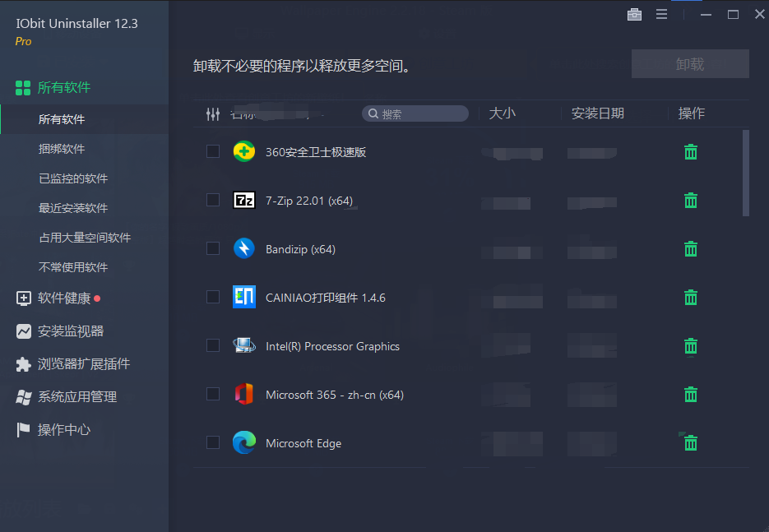This screenshot has height=532, width=769.
Task: Sort list by 大小 column header
Action: click(x=503, y=113)
